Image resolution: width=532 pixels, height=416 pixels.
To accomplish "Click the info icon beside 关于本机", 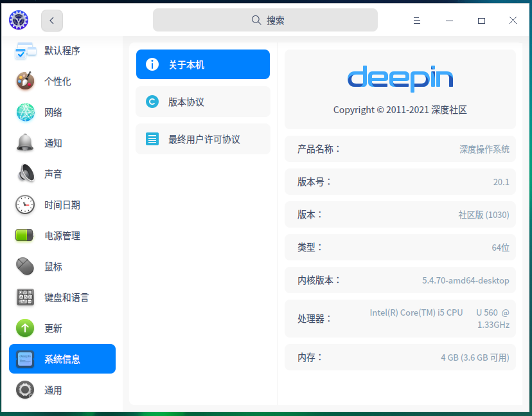I will [152, 64].
